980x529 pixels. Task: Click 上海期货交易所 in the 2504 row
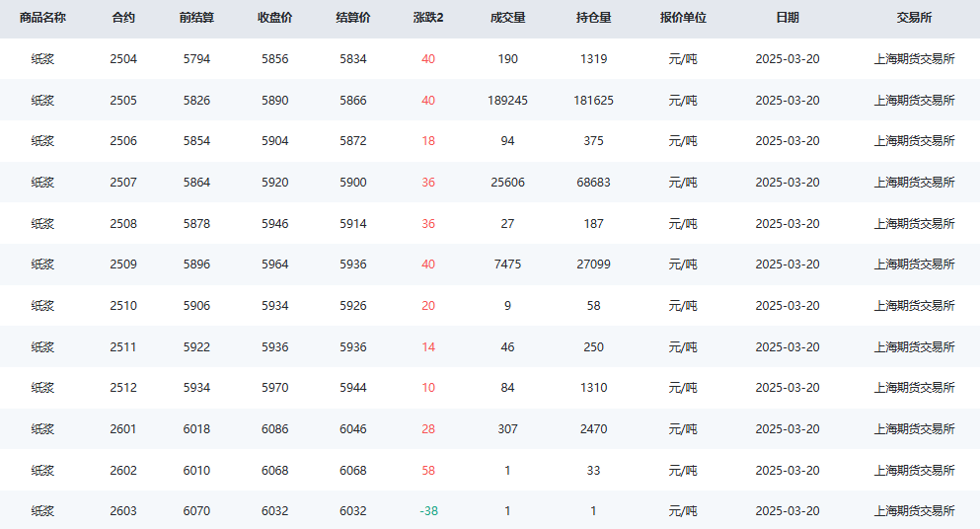point(914,59)
